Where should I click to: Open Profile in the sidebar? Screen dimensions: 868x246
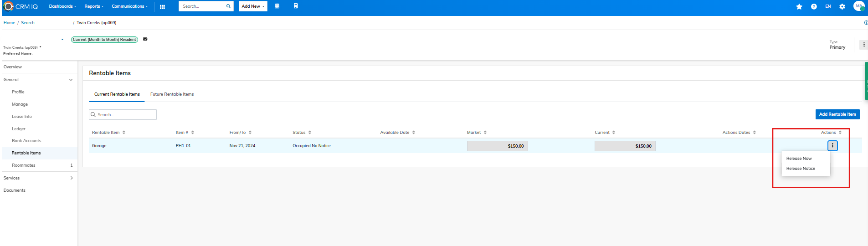(x=18, y=92)
